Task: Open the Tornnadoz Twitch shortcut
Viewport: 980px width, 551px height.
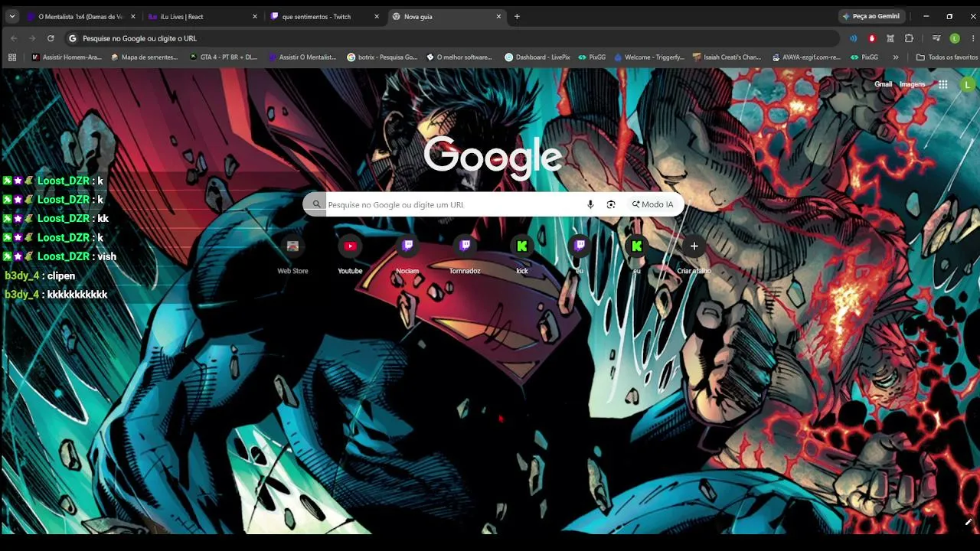Action: pyautogui.click(x=465, y=254)
